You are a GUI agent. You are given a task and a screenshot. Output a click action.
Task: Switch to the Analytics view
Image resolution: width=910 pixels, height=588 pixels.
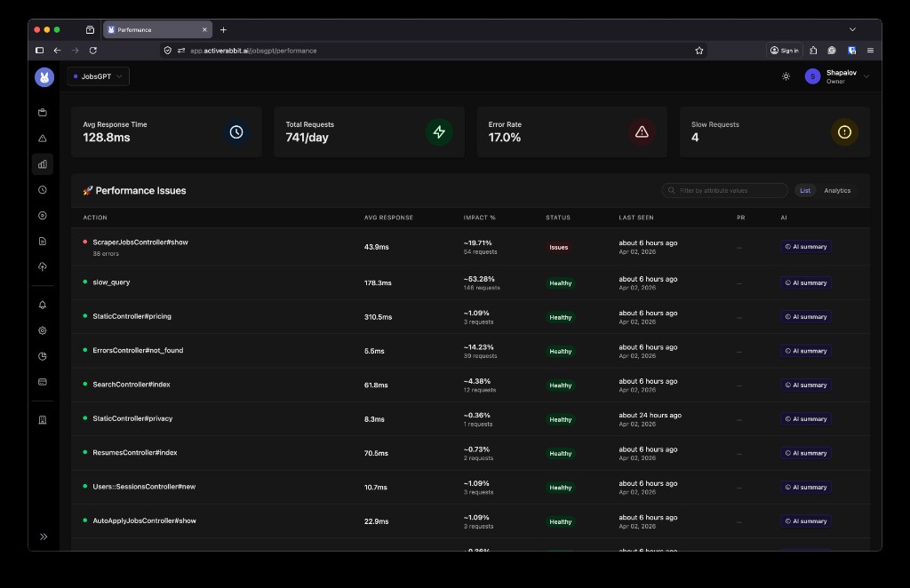(837, 190)
